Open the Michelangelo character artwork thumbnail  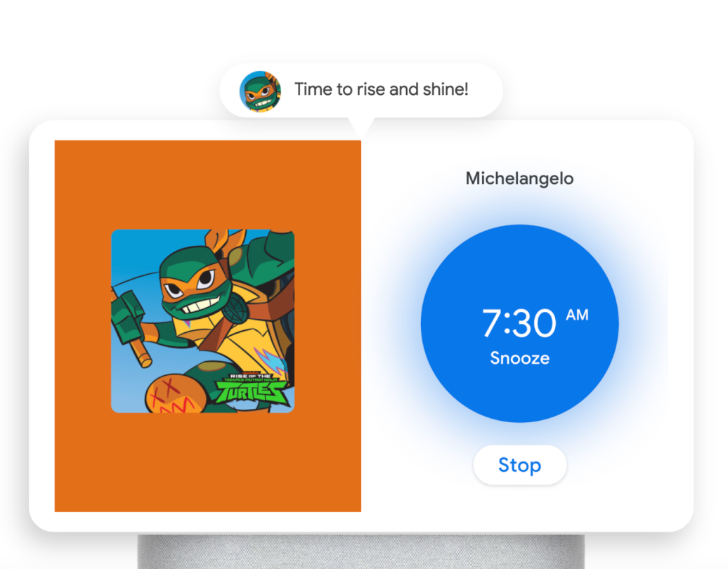pyautogui.click(x=202, y=321)
